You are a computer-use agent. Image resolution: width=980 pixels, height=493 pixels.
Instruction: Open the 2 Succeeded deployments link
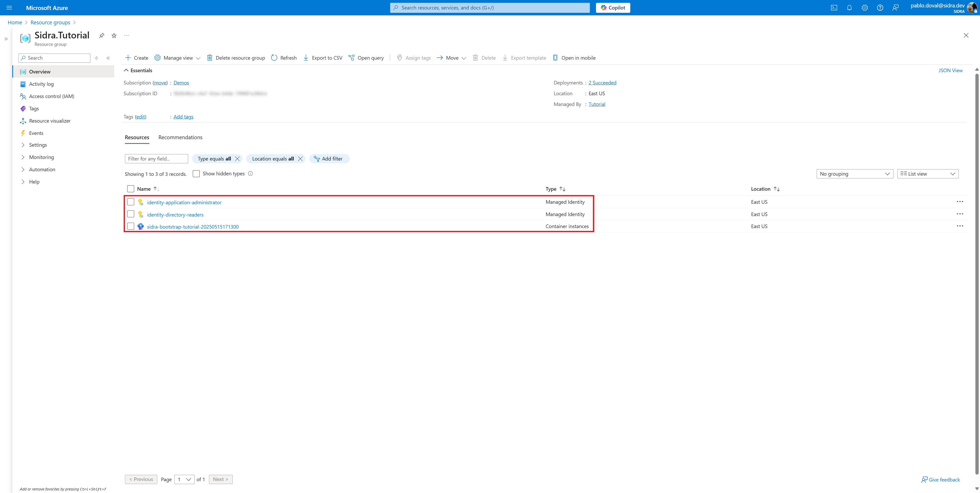[602, 82]
